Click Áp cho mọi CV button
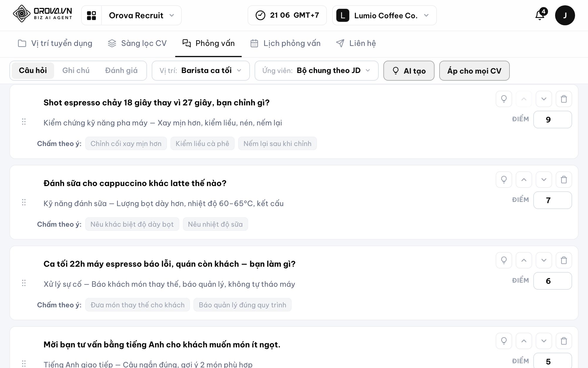This screenshot has height=368, width=588. pos(474,71)
